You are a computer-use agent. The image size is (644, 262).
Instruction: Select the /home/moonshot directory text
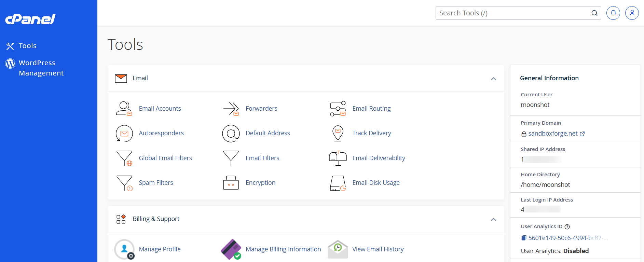[545, 185]
